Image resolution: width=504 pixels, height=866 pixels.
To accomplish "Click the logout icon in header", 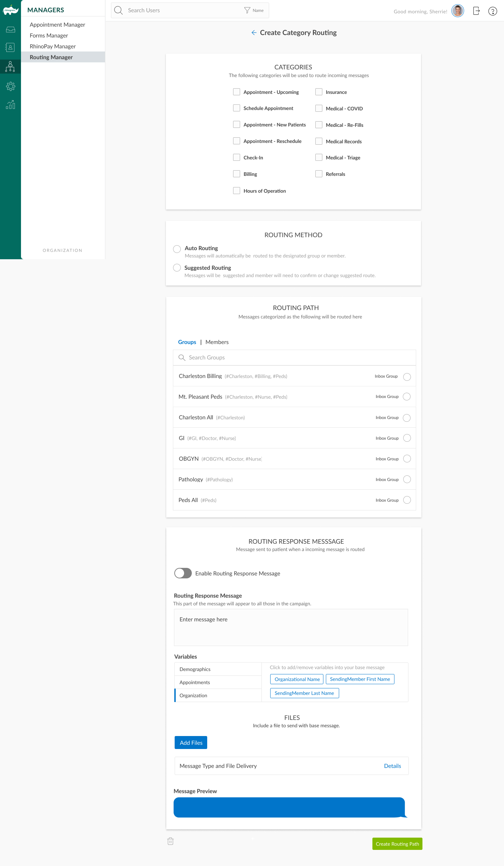I will (x=476, y=11).
